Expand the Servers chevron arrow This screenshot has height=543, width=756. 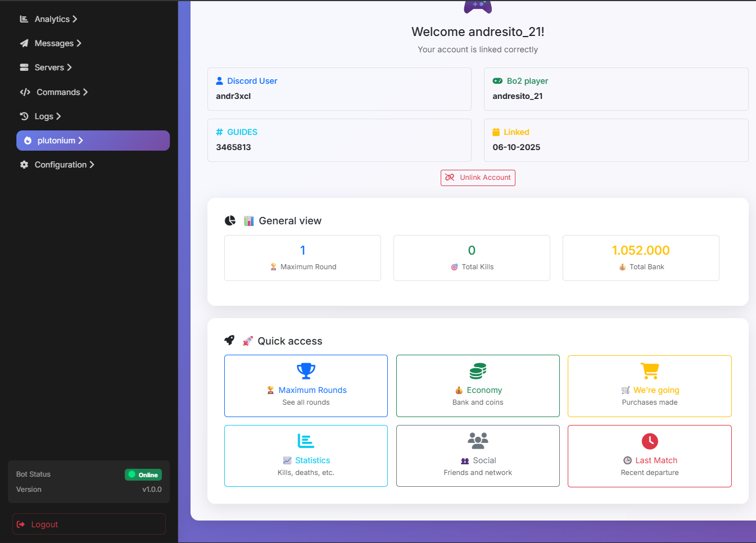69,67
